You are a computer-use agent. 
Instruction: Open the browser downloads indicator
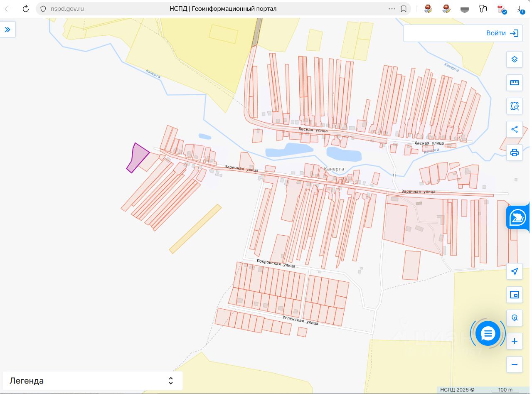(520, 9)
